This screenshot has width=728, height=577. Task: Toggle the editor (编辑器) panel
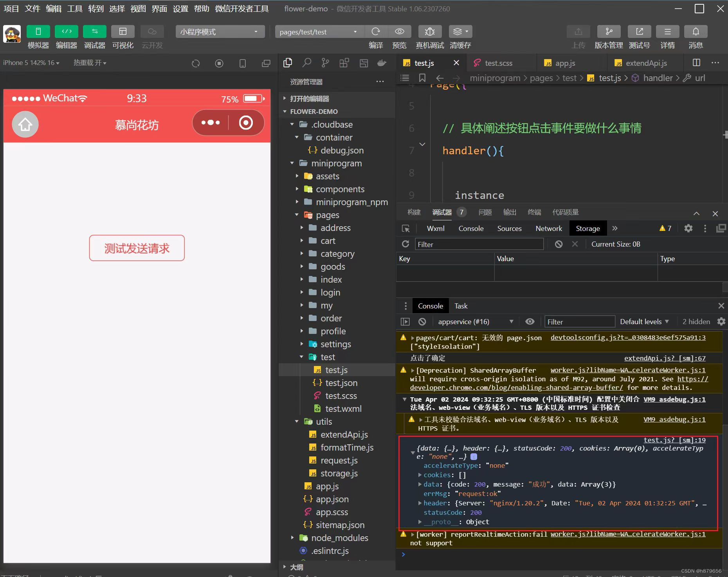click(x=67, y=32)
